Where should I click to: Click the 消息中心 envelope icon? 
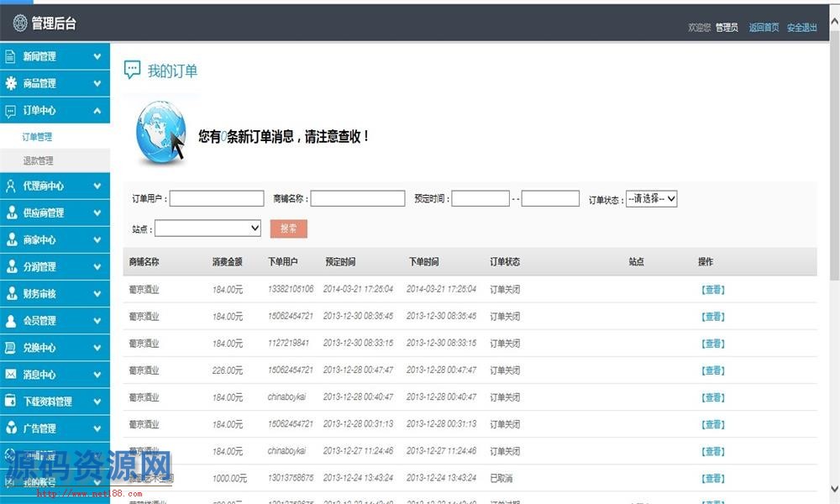11,375
